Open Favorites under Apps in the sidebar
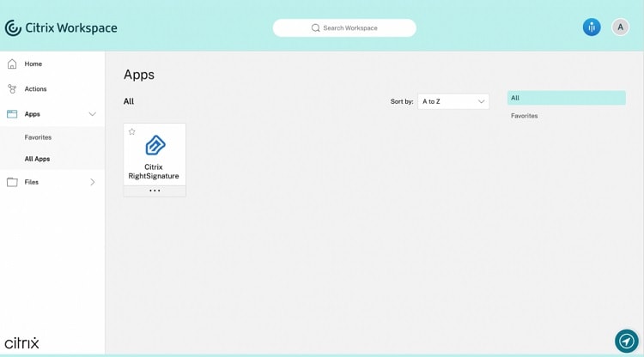 coord(38,137)
